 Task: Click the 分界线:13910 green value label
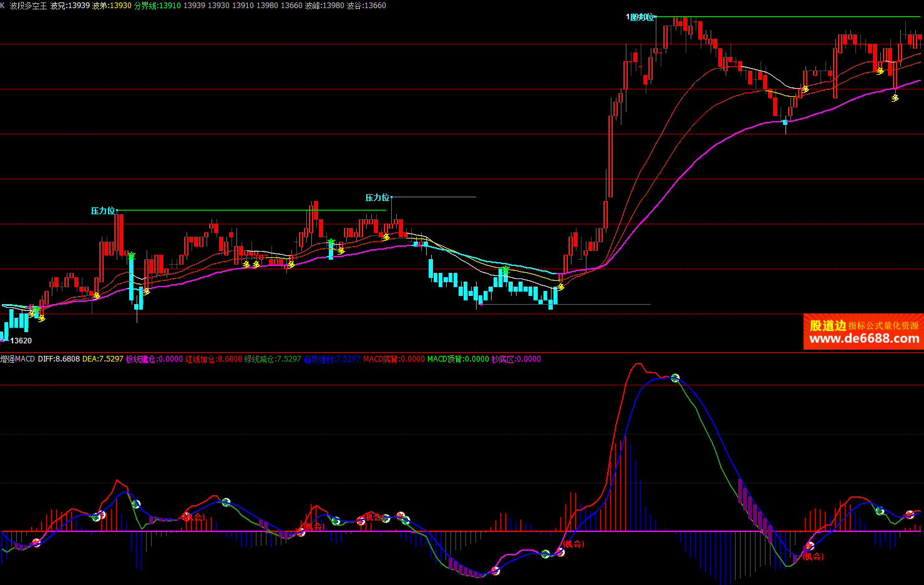pos(157,6)
